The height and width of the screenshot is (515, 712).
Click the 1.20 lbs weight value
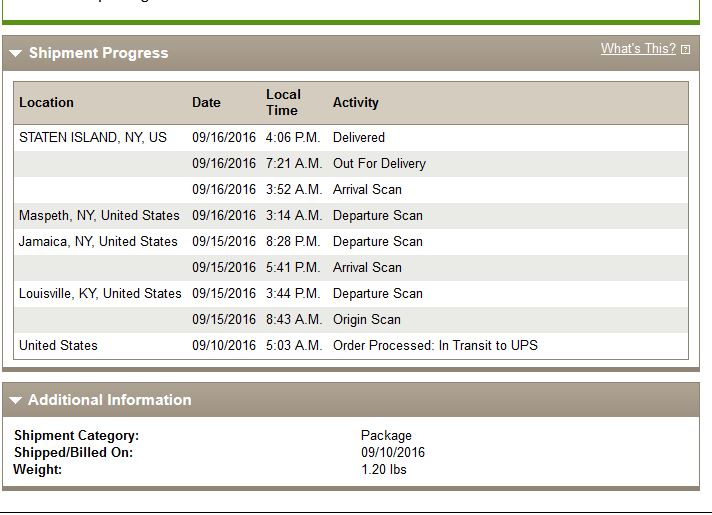click(384, 470)
